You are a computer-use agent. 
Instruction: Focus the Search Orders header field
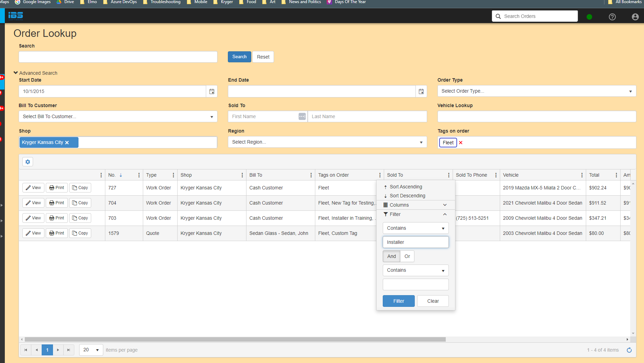535,16
